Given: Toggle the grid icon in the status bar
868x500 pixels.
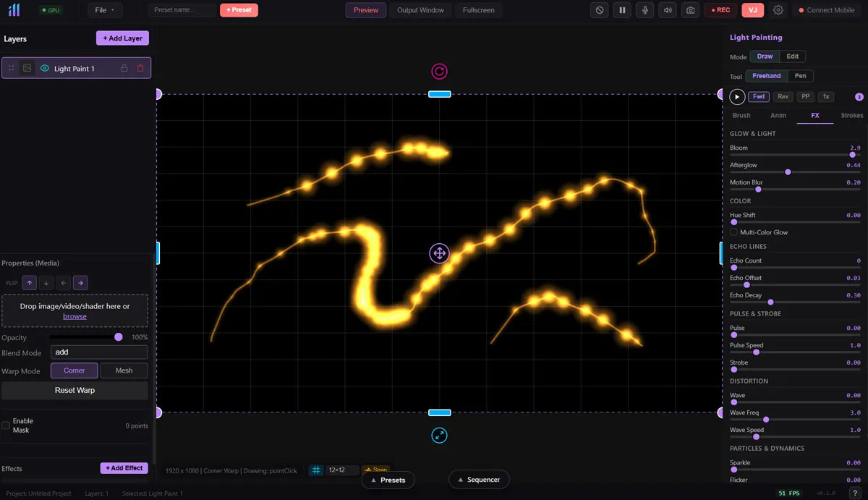Looking at the screenshot, I should point(316,470).
